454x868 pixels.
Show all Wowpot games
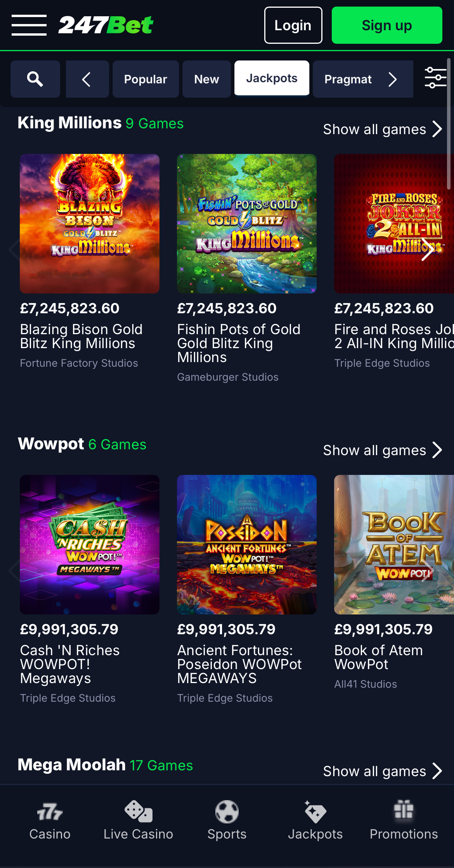click(x=382, y=450)
